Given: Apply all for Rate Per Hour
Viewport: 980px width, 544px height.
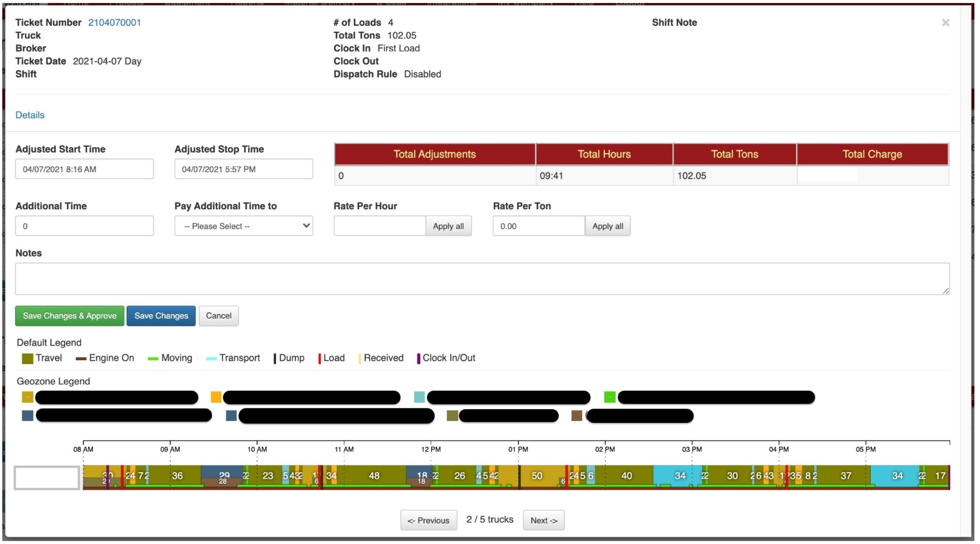Looking at the screenshot, I should (x=448, y=226).
